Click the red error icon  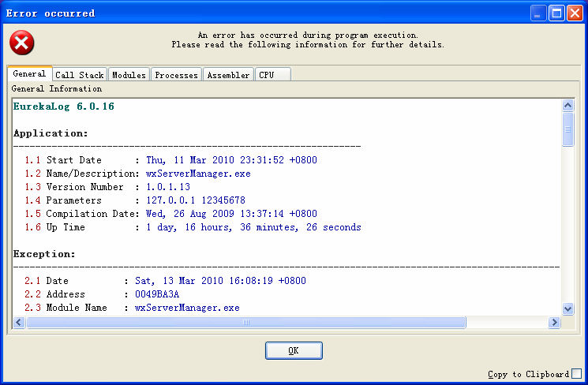click(22, 43)
